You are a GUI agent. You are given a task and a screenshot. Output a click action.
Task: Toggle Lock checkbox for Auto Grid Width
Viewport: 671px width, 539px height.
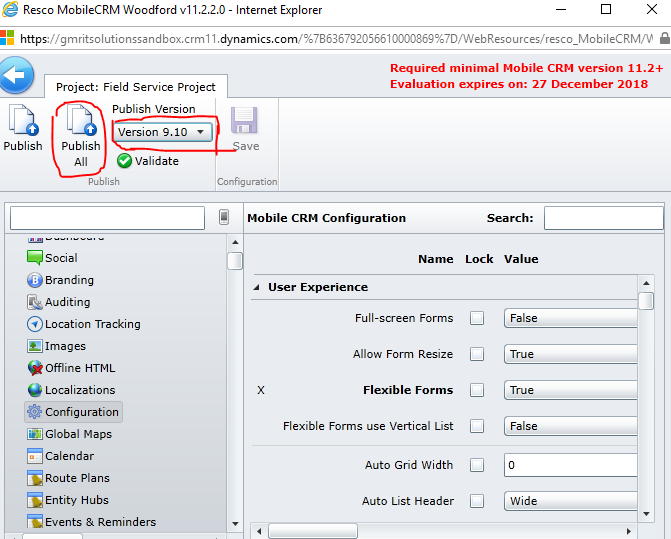pyautogui.click(x=477, y=465)
